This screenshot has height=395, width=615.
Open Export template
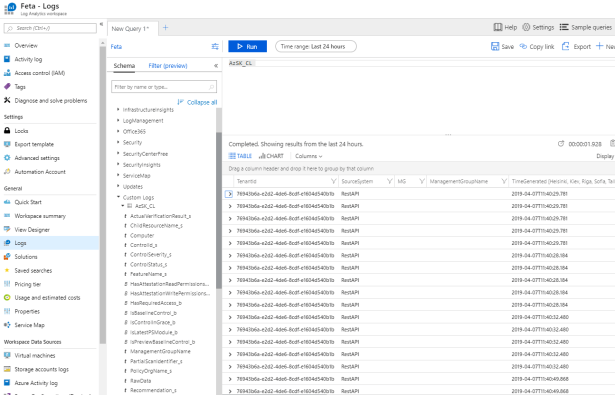tap(34, 144)
